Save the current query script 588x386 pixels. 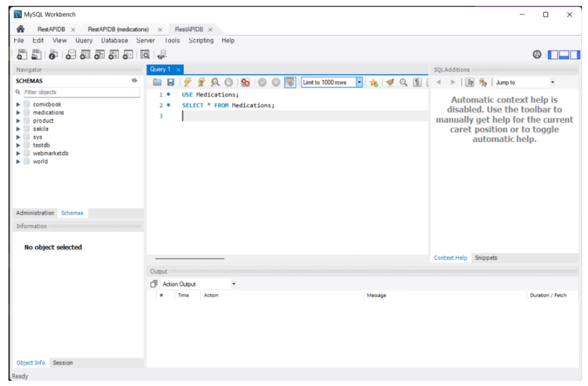click(x=171, y=82)
